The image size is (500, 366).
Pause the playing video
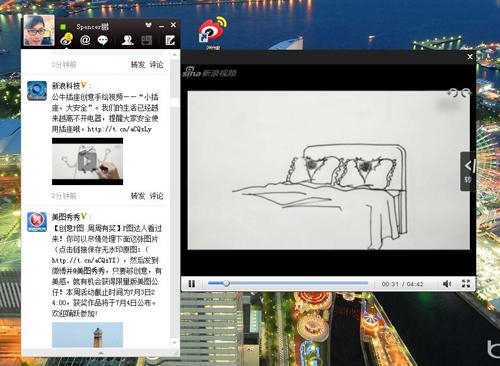pos(191,284)
